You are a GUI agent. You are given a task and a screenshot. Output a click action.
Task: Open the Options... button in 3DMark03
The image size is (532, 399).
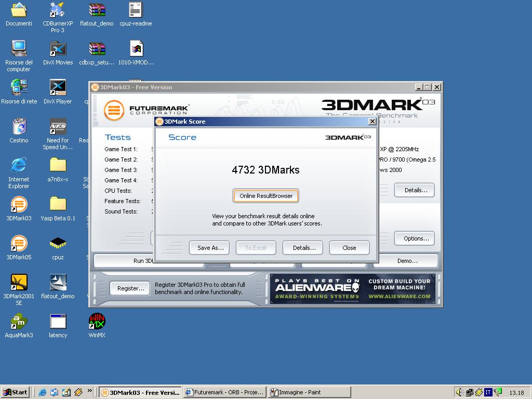(415, 238)
